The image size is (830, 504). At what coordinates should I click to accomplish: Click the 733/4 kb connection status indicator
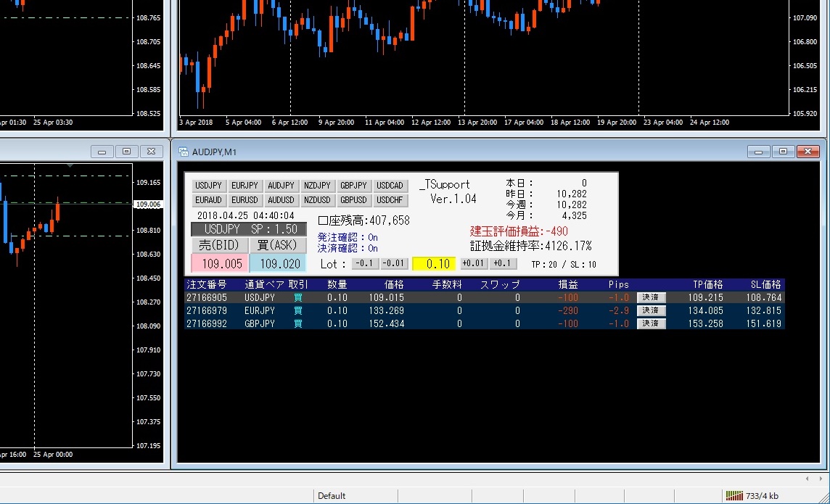tap(752, 496)
